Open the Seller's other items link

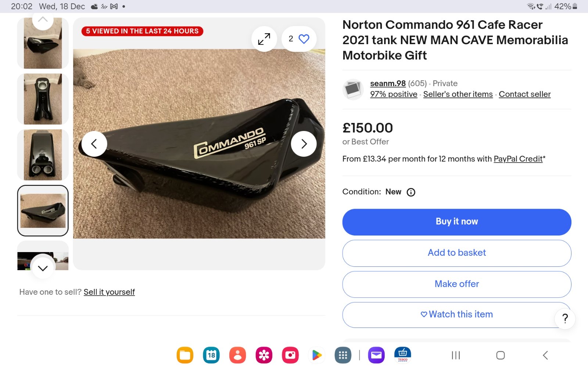[458, 94]
